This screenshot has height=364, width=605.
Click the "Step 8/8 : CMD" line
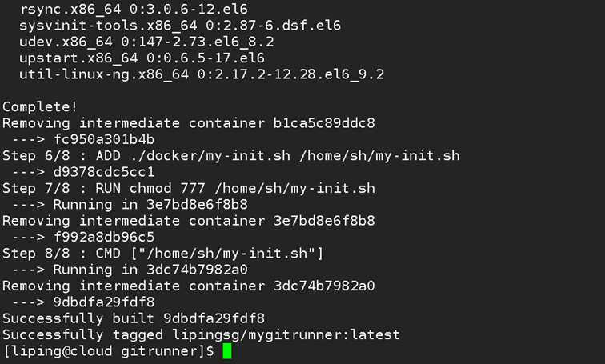[x=162, y=254]
